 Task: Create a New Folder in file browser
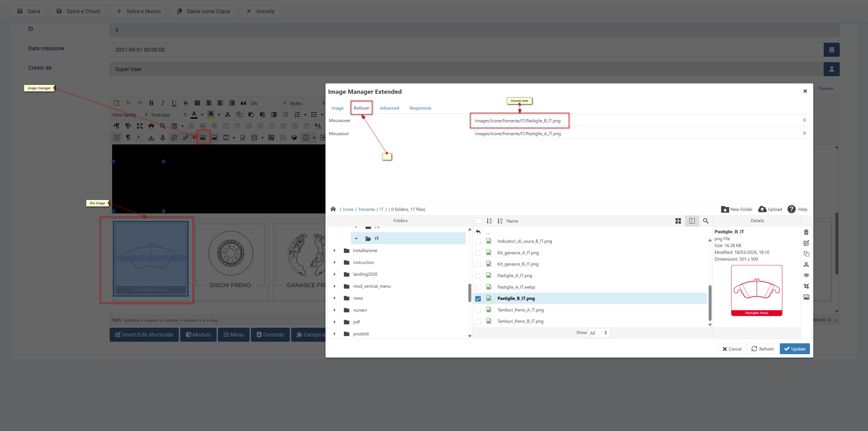pos(737,209)
